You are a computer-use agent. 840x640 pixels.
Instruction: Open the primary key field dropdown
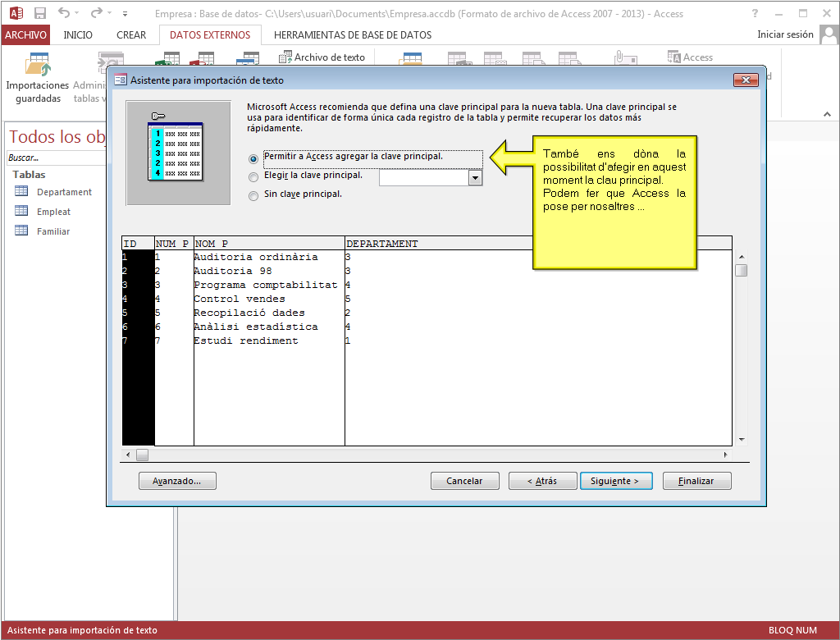pyautogui.click(x=475, y=177)
